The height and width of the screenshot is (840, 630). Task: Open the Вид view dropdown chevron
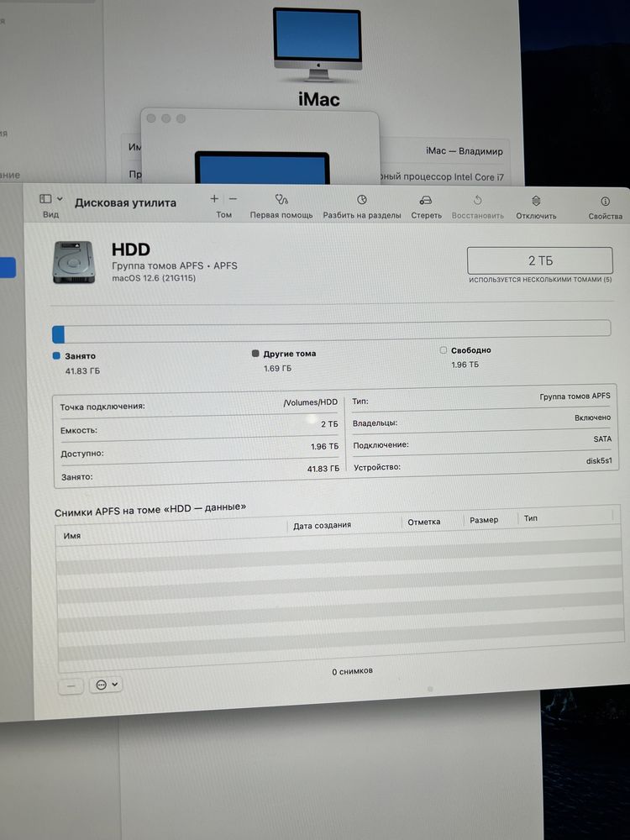(x=60, y=199)
